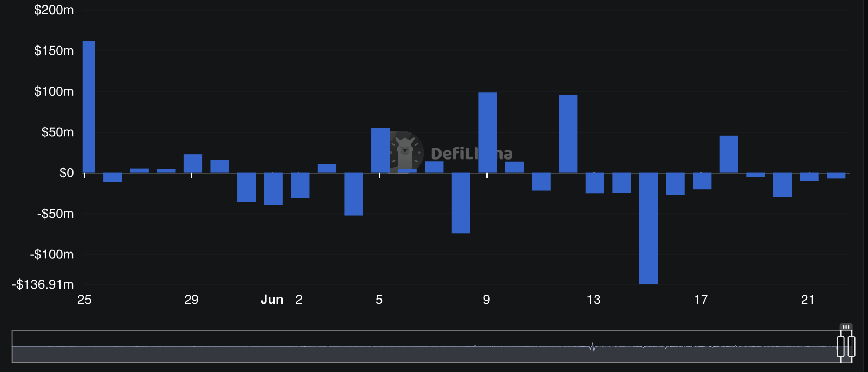Viewport: 868px width, 372px height.
Task: Click the May 29 positive bar
Action: tap(193, 164)
